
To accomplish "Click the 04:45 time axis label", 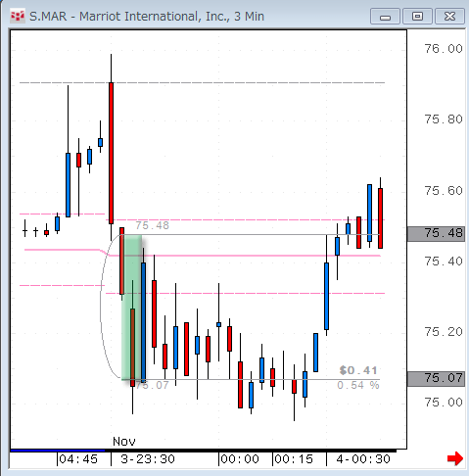I will 78,459.
